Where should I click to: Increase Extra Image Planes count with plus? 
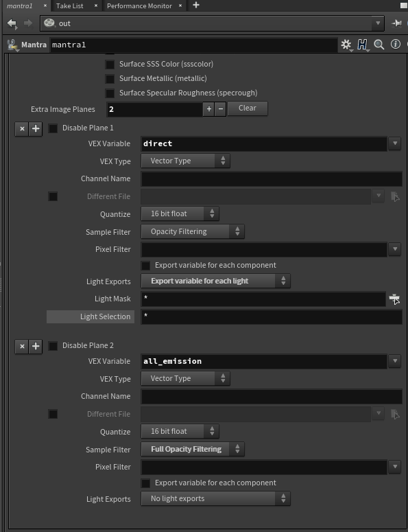208,109
